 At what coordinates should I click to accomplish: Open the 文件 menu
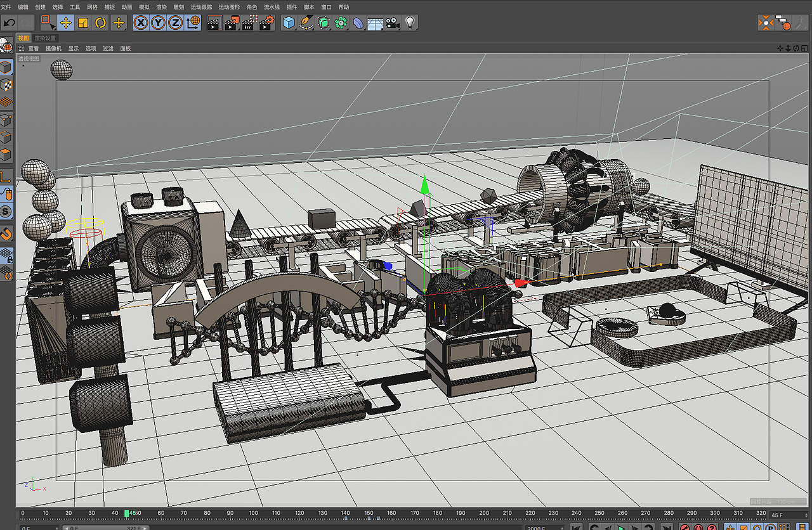(6, 7)
